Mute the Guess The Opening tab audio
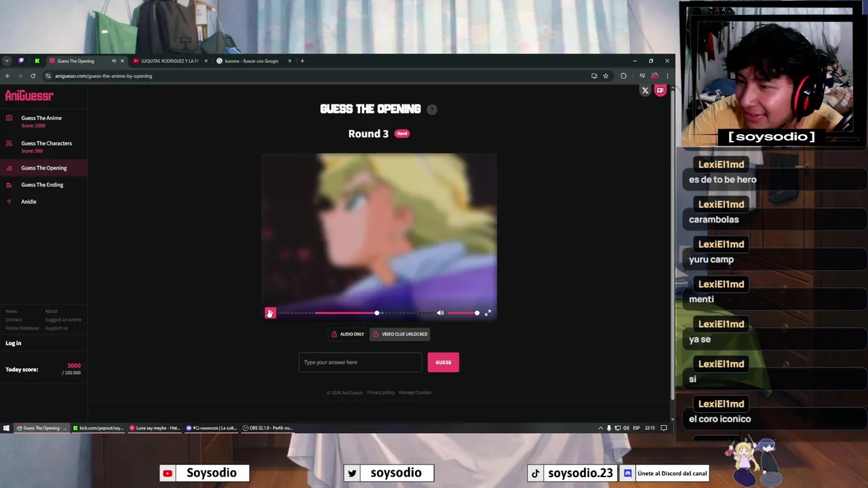 (113, 61)
